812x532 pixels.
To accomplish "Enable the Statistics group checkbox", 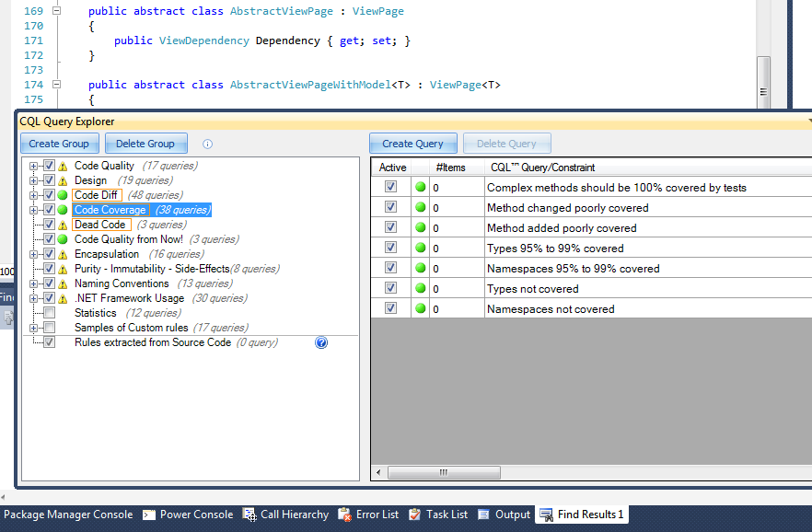I will tap(49, 313).
